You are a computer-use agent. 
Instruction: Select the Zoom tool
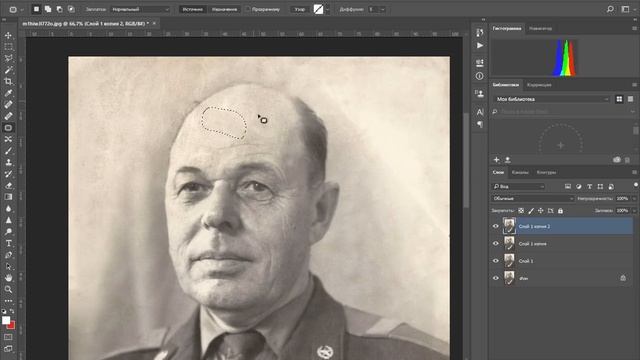tap(8, 289)
